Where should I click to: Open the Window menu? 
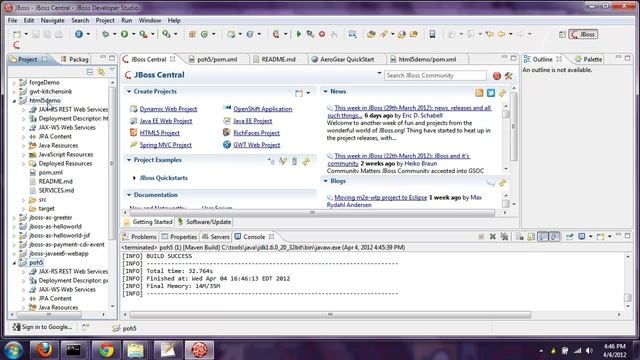tap(150, 20)
